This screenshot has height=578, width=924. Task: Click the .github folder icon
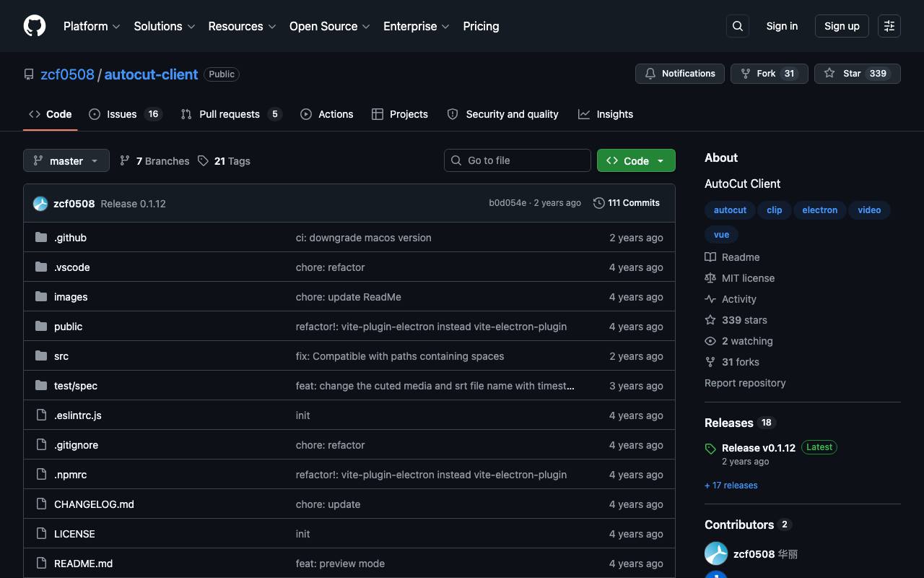[x=41, y=238]
